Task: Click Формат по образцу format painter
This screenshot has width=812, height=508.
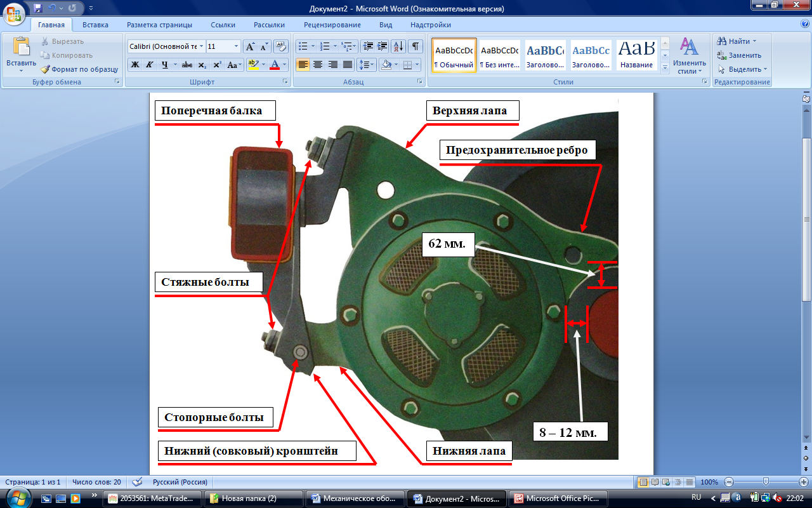Action: pyautogui.click(x=79, y=69)
